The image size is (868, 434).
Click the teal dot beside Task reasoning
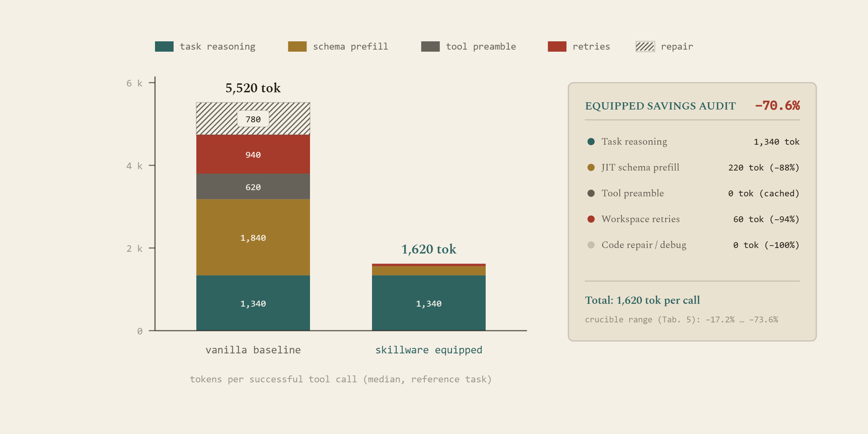[x=591, y=142]
